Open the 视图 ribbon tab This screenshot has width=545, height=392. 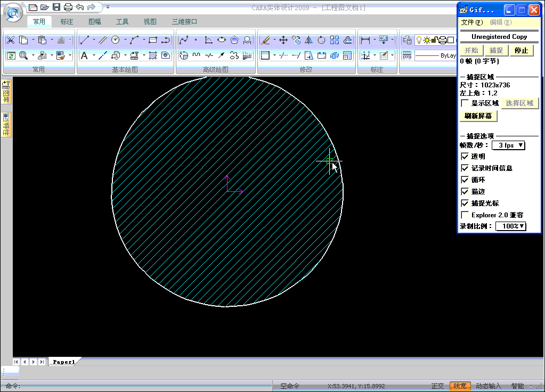150,22
